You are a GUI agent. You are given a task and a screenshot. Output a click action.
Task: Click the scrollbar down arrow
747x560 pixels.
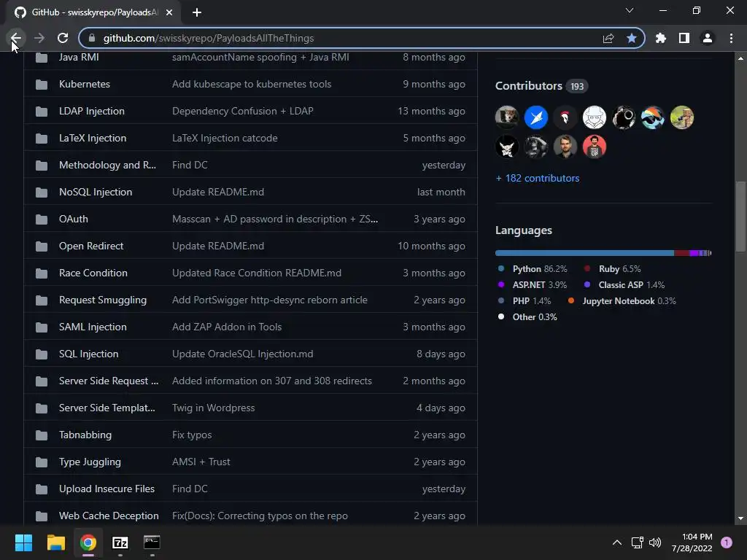(x=740, y=518)
